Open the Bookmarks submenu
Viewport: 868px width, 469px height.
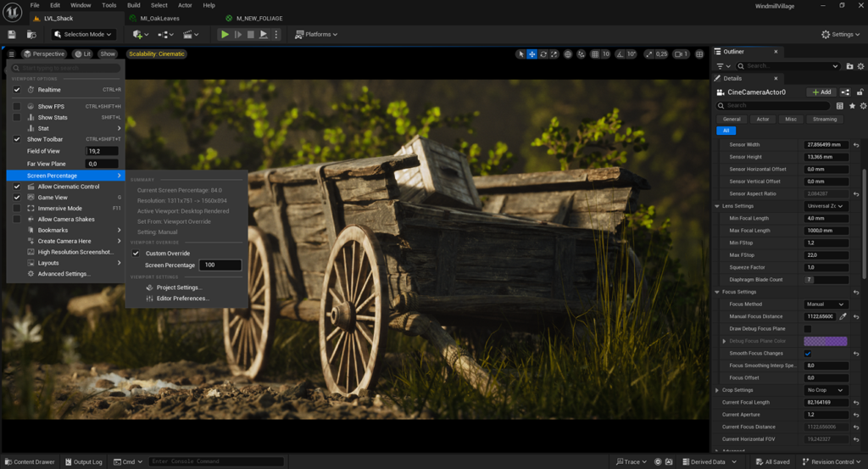pyautogui.click(x=66, y=231)
